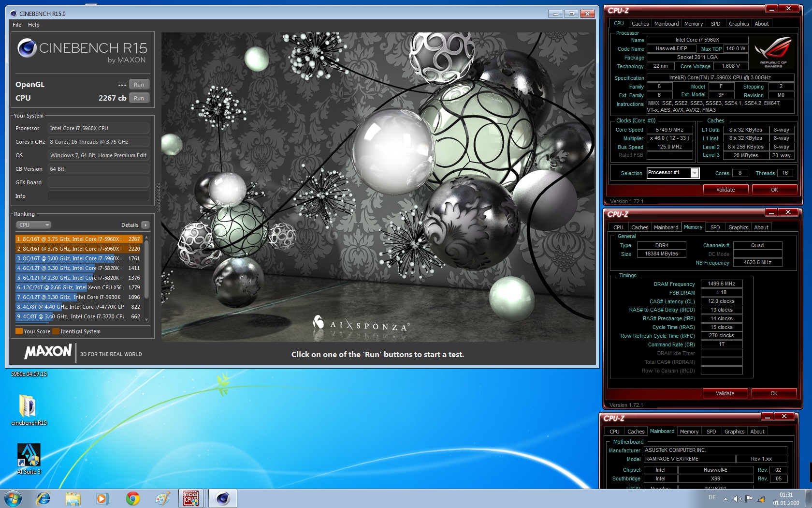Open About tab in top CPU-Z
The height and width of the screenshot is (508, 812).
[762, 24]
